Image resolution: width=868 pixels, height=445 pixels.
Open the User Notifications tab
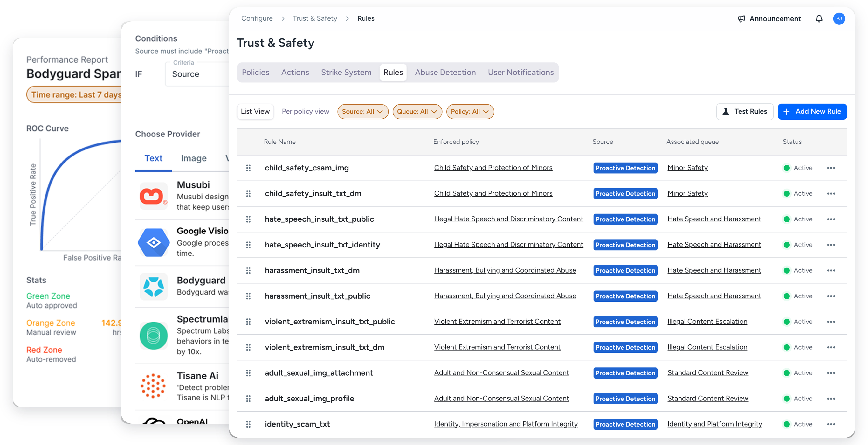coord(520,72)
